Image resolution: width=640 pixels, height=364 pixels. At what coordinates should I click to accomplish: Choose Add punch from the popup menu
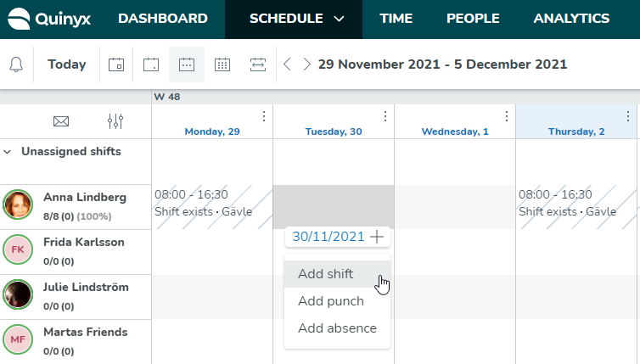click(337, 301)
